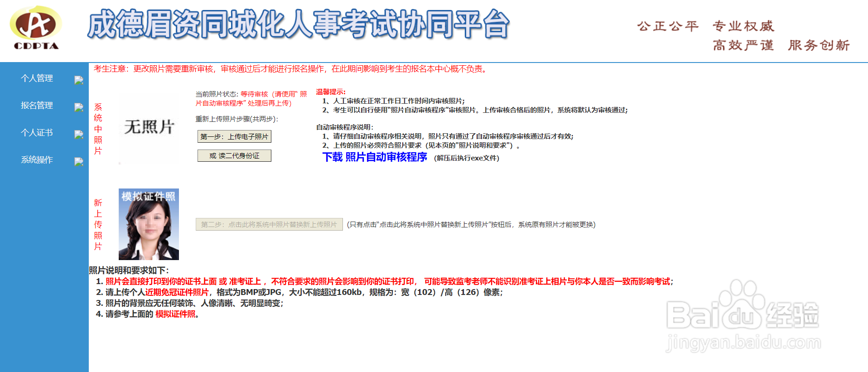Open the 个人管理 sidebar menu

coord(37,78)
